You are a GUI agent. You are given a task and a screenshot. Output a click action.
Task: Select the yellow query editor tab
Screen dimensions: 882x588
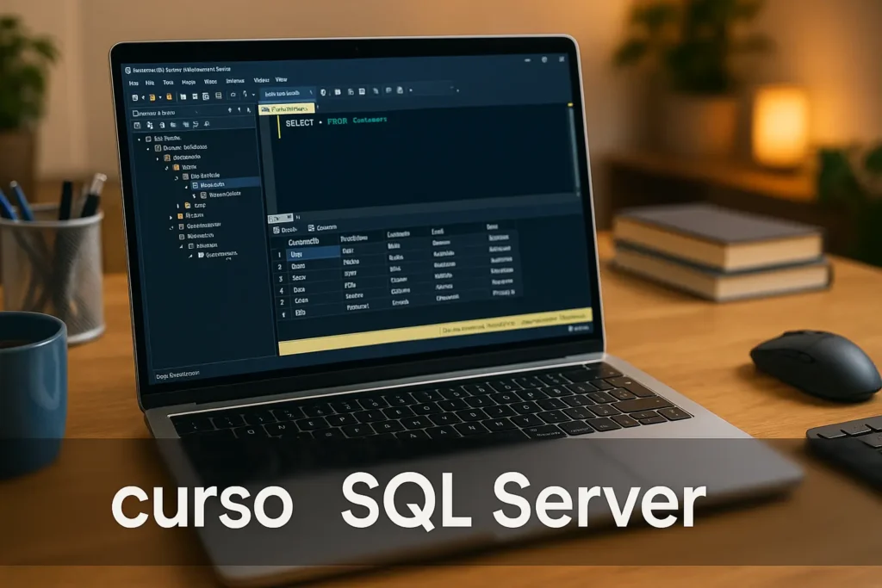(x=287, y=108)
